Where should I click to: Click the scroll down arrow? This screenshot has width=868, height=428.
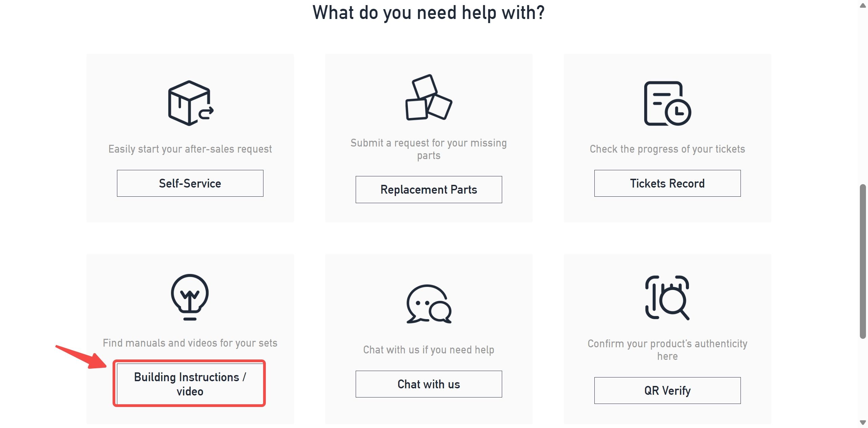coord(863,423)
